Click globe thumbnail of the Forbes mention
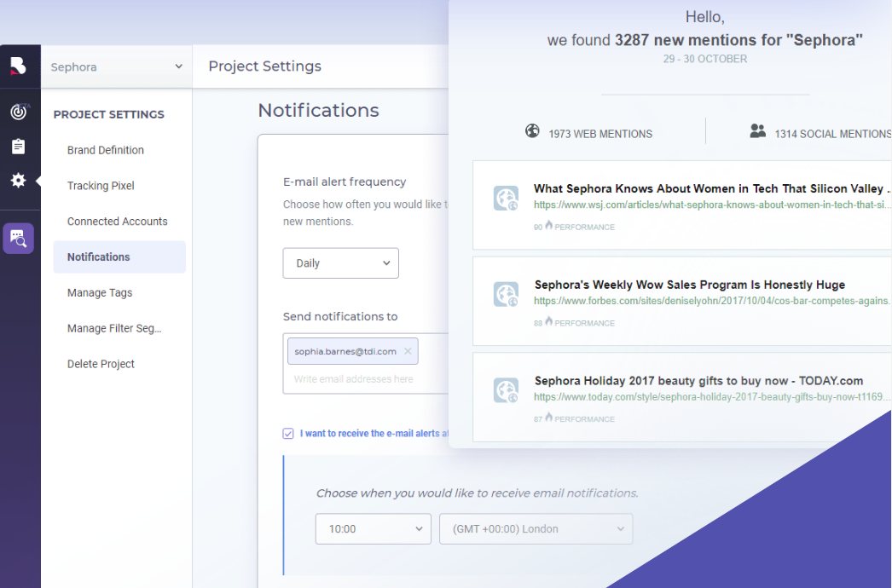This screenshot has width=892, height=588. coord(506,295)
